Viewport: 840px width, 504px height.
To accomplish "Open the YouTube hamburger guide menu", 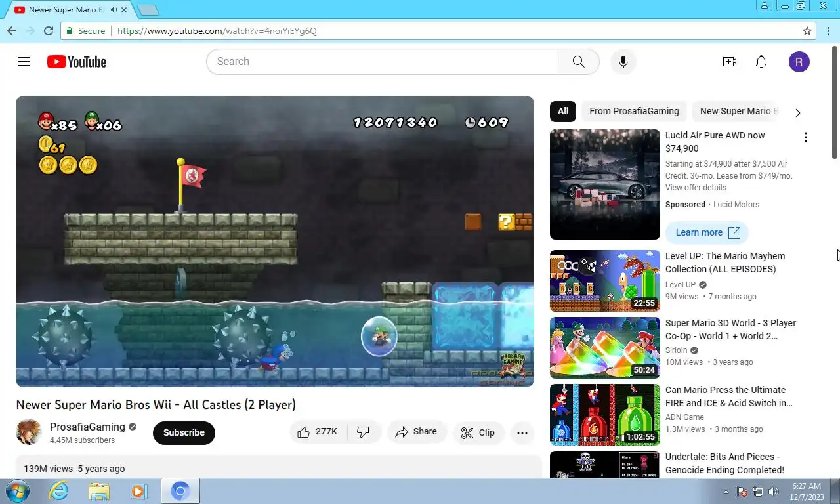I will (x=24, y=62).
